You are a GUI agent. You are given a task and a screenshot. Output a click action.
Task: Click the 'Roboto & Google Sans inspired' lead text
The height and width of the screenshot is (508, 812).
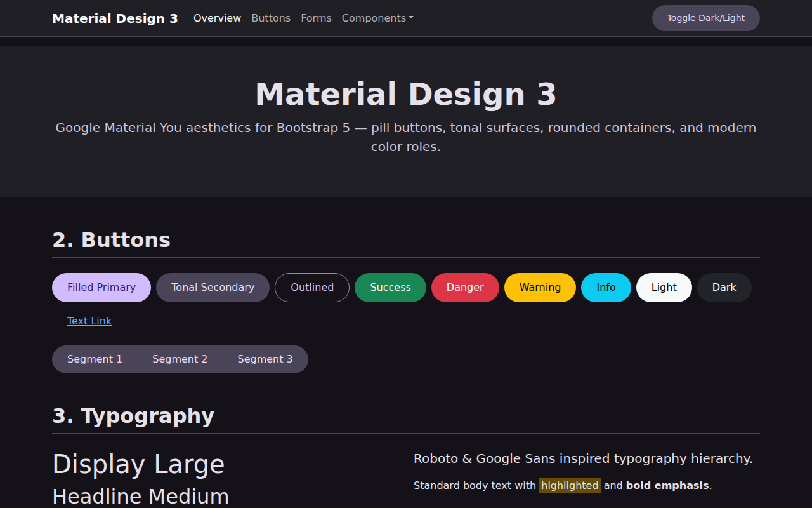point(583,458)
